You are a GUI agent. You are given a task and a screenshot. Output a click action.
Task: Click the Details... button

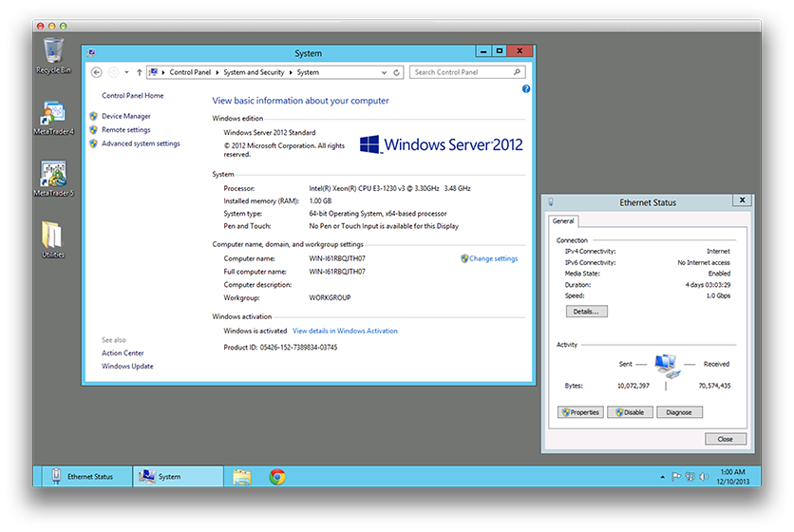(586, 312)
